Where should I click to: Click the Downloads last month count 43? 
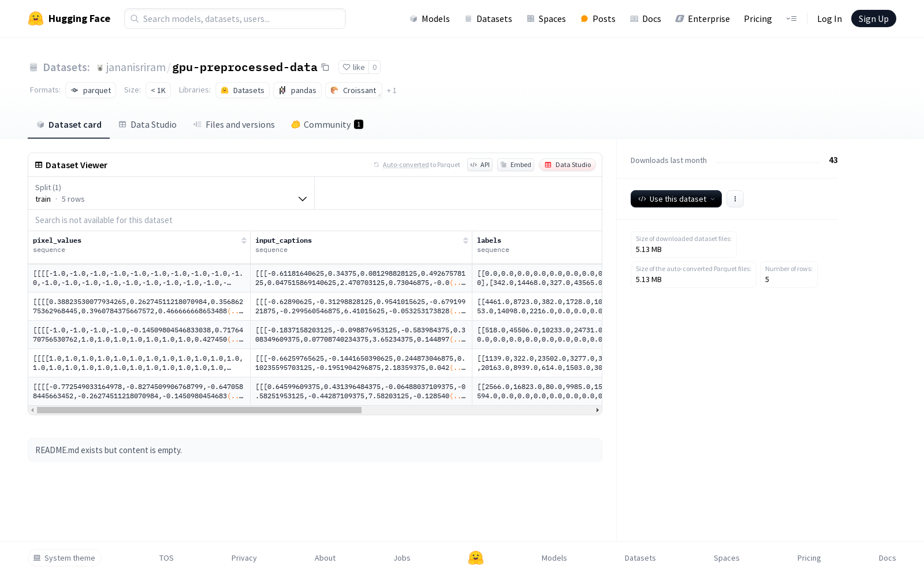coord(833,160)
